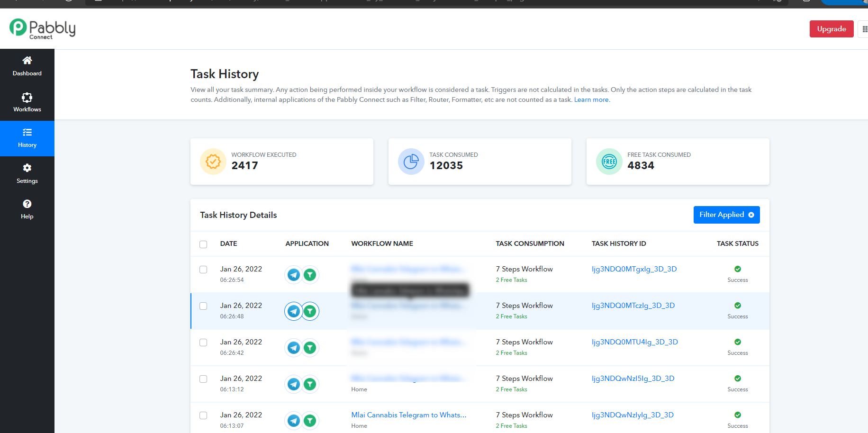
Task: Click the Pabbly Connect logo
Action: pos(43,29)
